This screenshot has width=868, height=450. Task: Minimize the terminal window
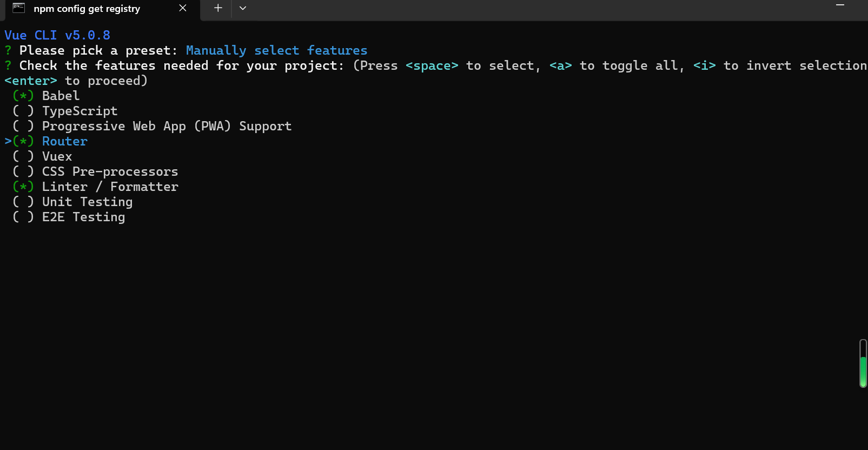pyautogui.click(x=840, y=5)
